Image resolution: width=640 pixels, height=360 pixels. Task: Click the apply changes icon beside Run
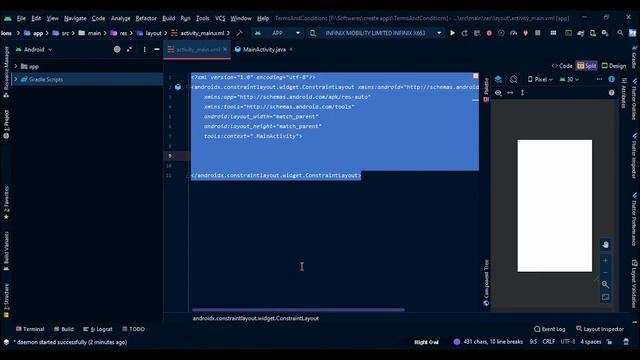point(464,33)
